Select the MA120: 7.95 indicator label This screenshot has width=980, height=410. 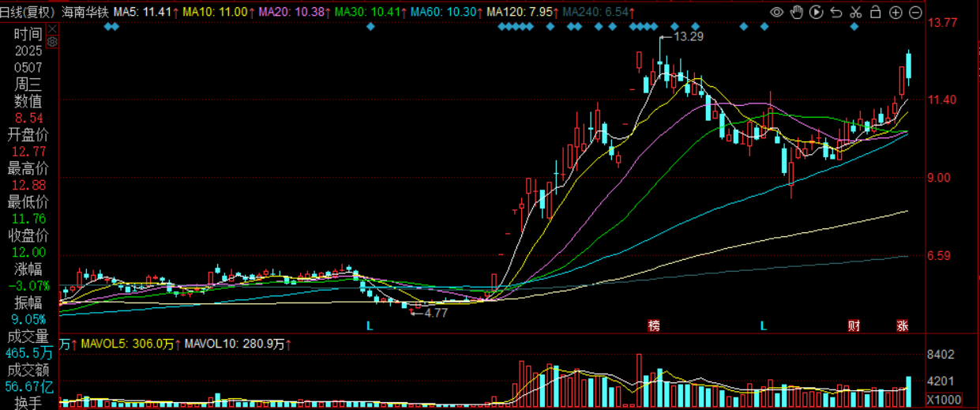[518, 13]
